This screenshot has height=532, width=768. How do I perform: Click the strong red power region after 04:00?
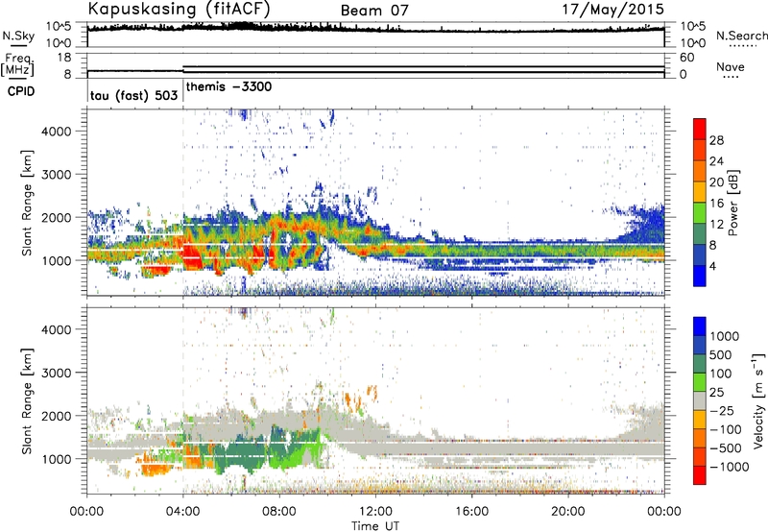click(x=194, y=257)
